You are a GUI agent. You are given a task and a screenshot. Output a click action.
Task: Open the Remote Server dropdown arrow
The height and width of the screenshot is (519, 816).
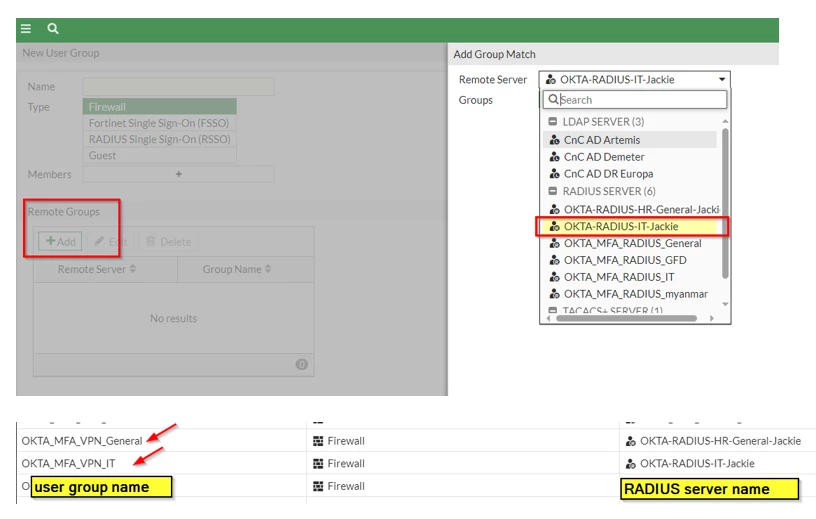point(722,80)
